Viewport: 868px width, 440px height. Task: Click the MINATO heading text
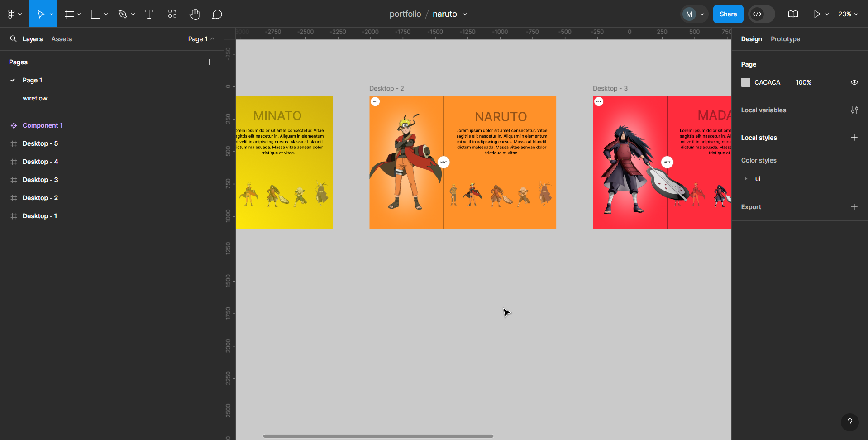coord(277,116)
